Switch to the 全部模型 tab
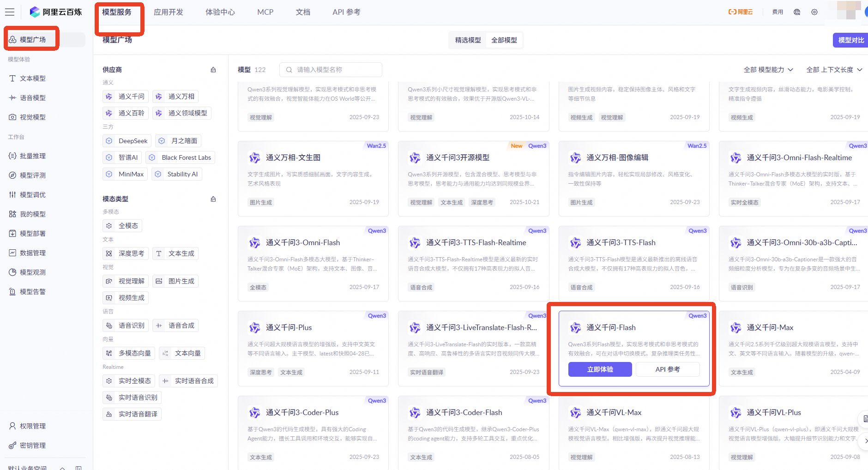This screenshot has width=868, height=470. (504, 40)
